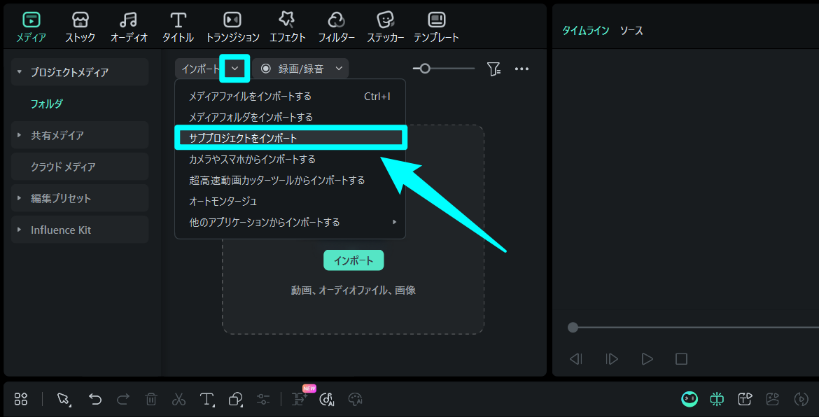Click the render preview circular icon
The image size is (819, 417).
tap(801, 399)
